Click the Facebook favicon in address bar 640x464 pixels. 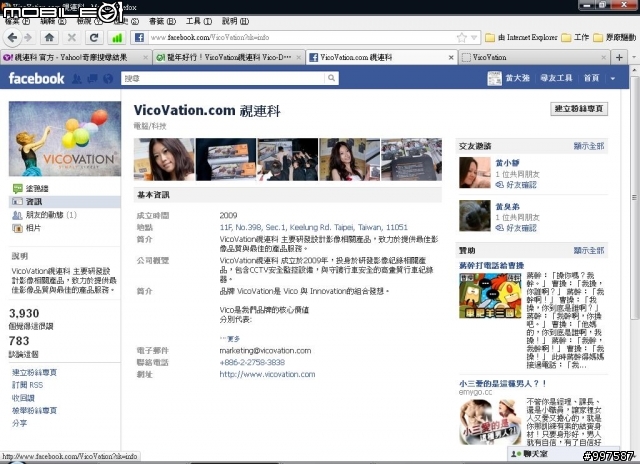139,38
